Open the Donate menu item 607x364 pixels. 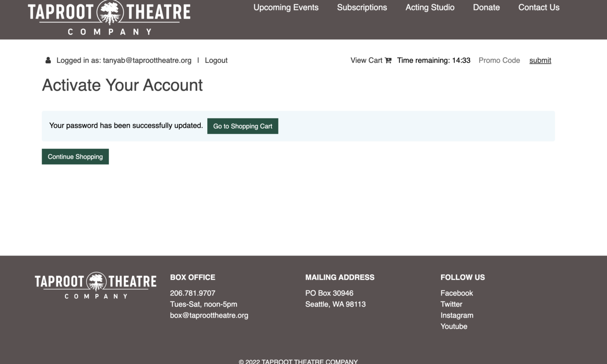point(486,7)
